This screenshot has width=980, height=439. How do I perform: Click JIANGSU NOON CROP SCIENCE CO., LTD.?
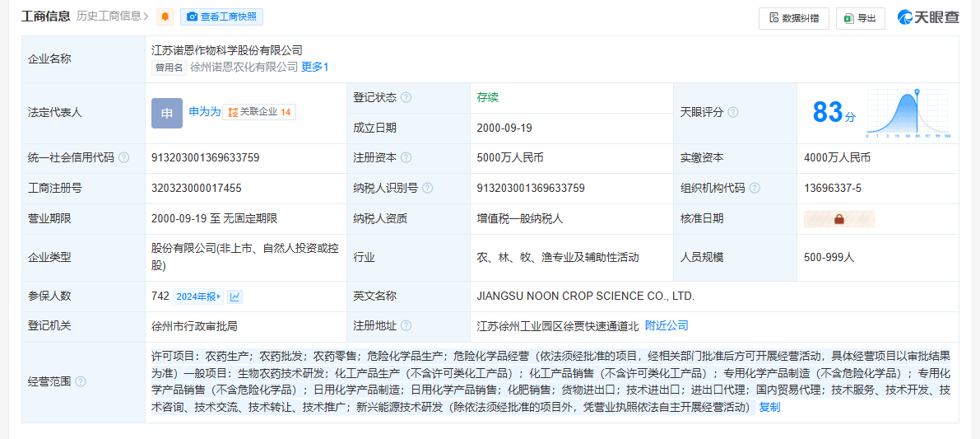[586, 296]
